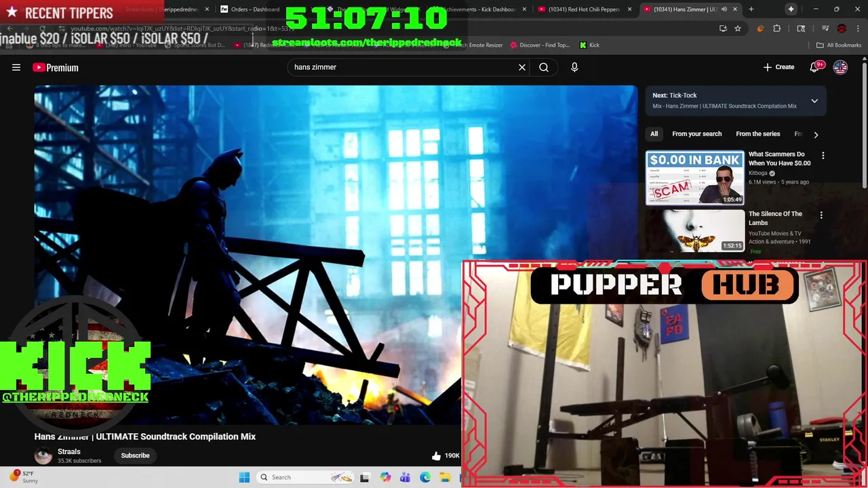Open the YouTube guide hamburger menu

(16, 67)
